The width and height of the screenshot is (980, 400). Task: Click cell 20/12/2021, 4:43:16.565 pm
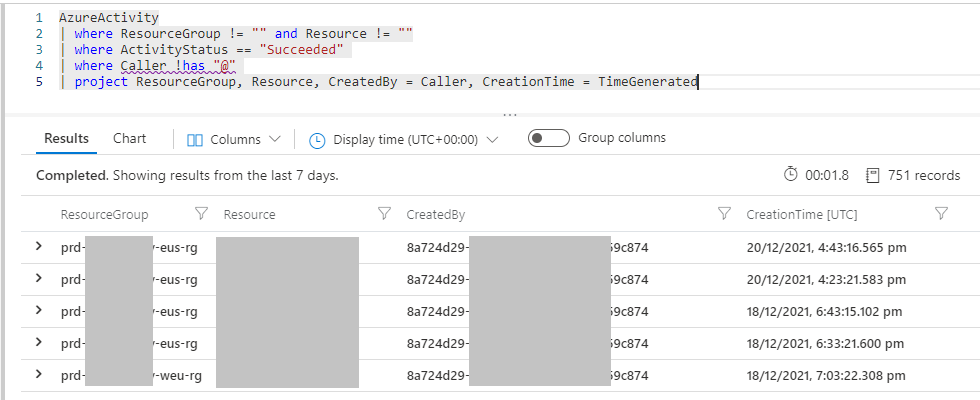(x=826, y=248)
